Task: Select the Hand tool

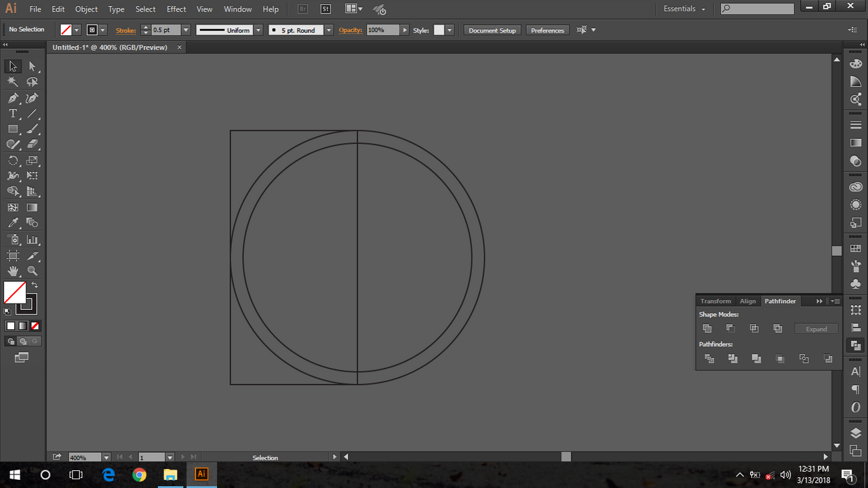Action: pos(13,271)
